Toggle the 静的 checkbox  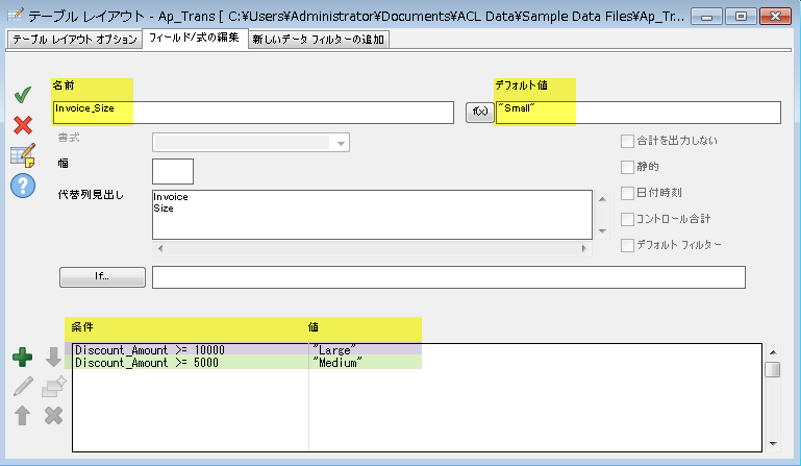point(628,167)
